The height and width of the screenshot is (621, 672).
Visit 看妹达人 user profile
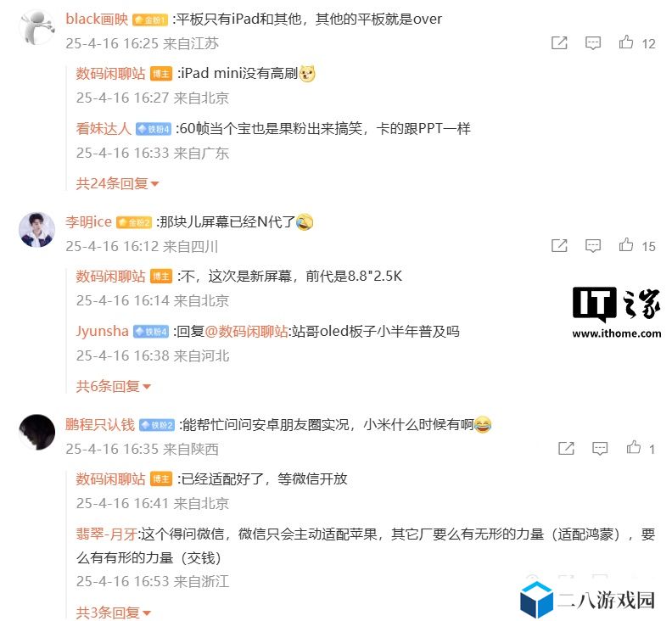(104, 128)
